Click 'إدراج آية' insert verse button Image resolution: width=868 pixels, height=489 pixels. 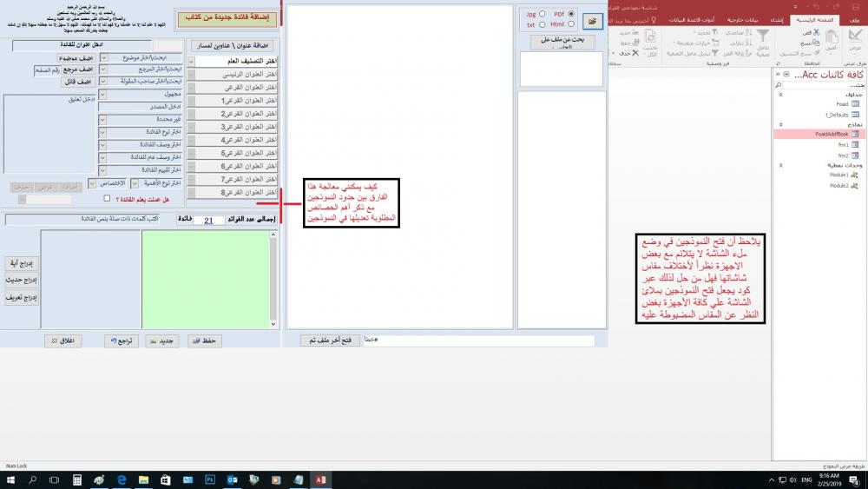pos(22,263)
